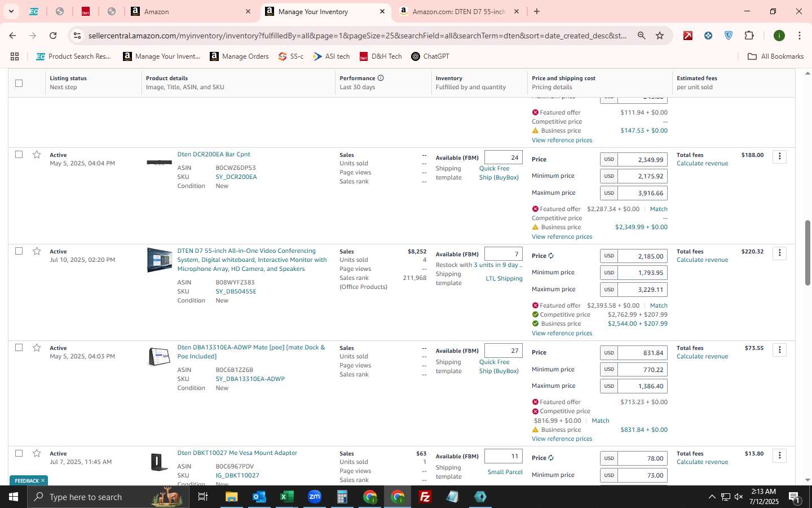Image resolution: width=812 pixels, height=508 pixels.
Task: Open Calculator from the taskbar
Action: tap(342, 497)
